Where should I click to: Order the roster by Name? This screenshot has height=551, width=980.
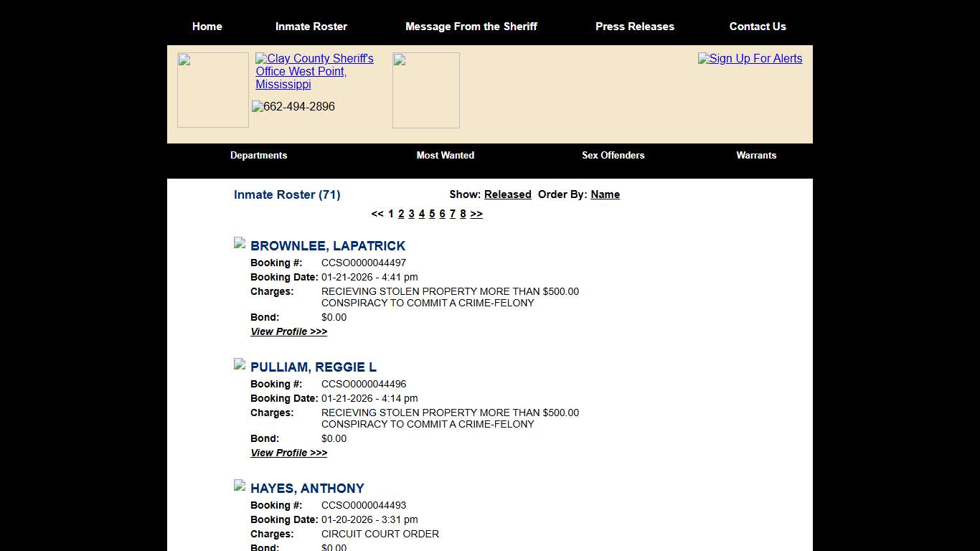[x=605, y=194]
